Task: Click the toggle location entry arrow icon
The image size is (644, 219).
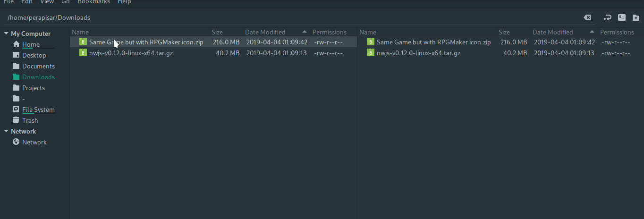Action: point(608,17)
